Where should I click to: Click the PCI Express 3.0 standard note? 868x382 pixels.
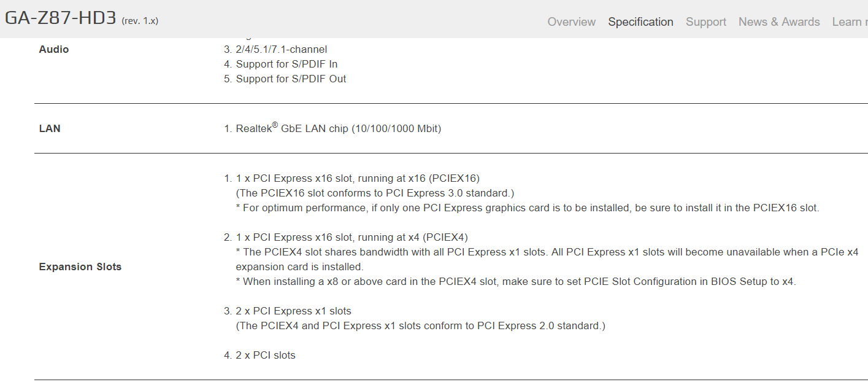click(x=375, y=193)
